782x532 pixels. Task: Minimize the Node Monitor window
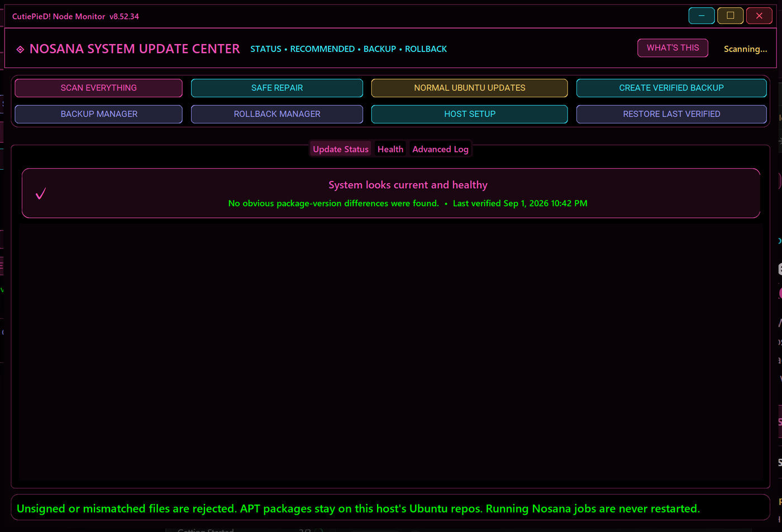[702, 16]
